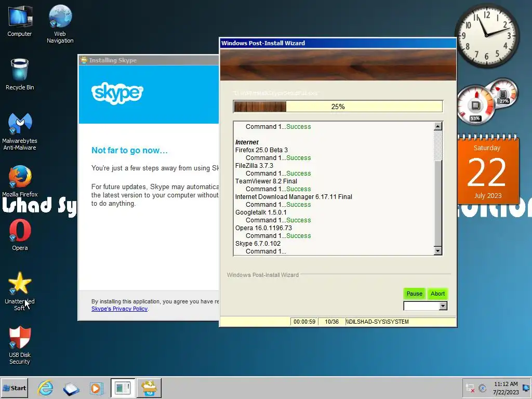This screenshot has height=399, width=532.
Task: Select the FileZilla 3.7.3 log entry
Action: pos(254,166)
